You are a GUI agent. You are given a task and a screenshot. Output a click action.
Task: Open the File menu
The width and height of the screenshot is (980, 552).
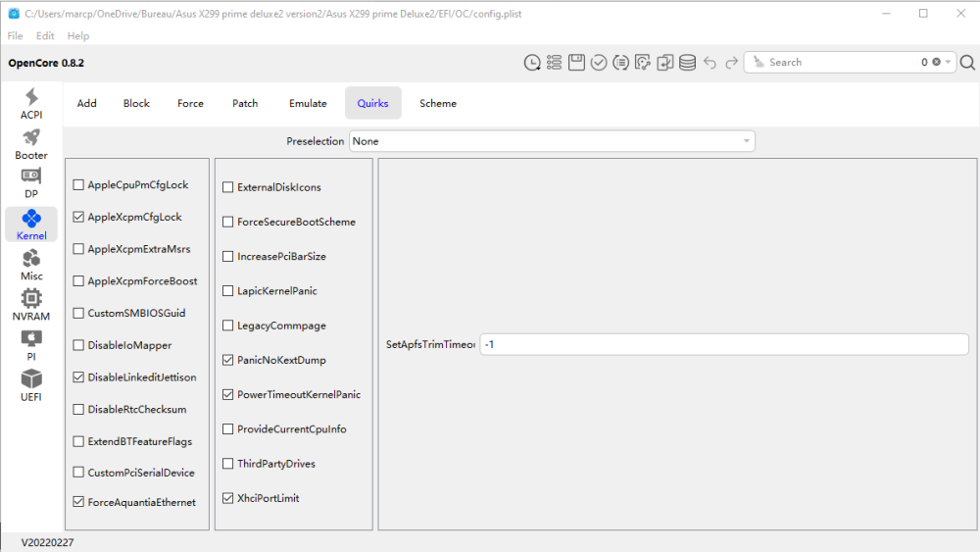pyautogui.click(x=15, y=35)
